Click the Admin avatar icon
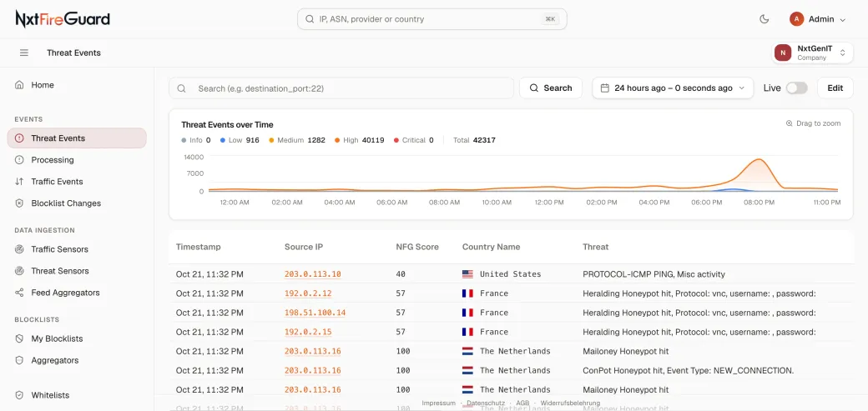The width and height of the screenshot is (868, 411). pyautogui.click(x=796, y=19)
